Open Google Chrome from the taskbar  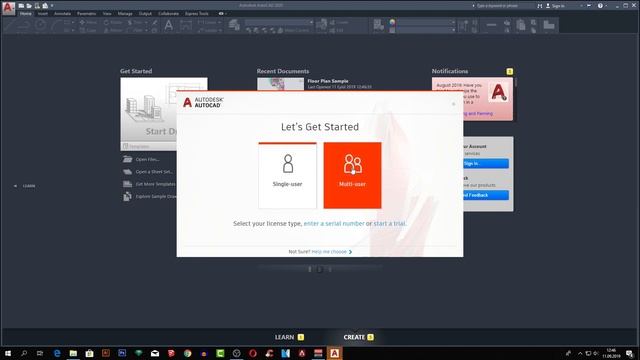click(x=187, y=353)
